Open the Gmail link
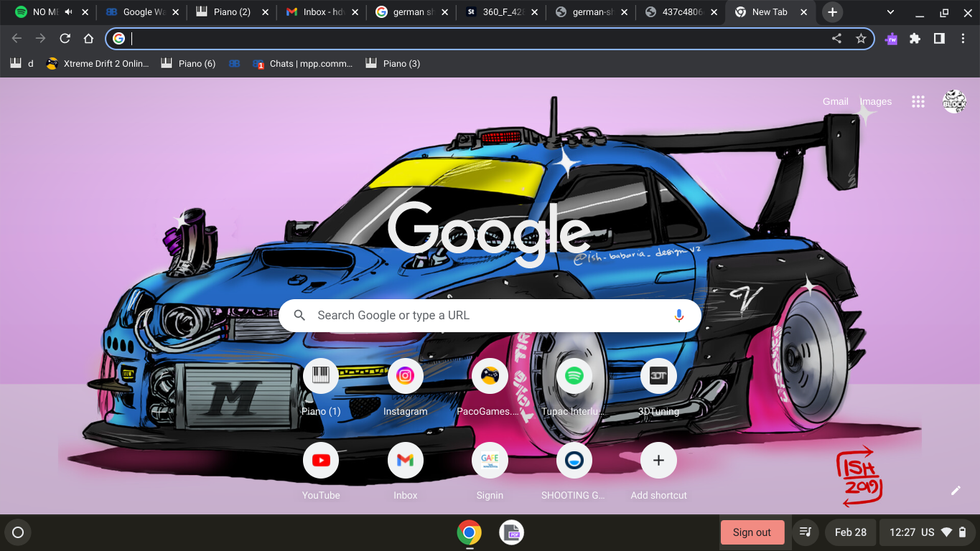 835,102
